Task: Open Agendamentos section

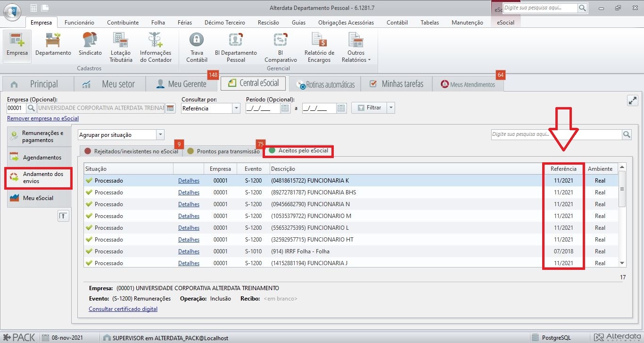Action: point(39,157)
